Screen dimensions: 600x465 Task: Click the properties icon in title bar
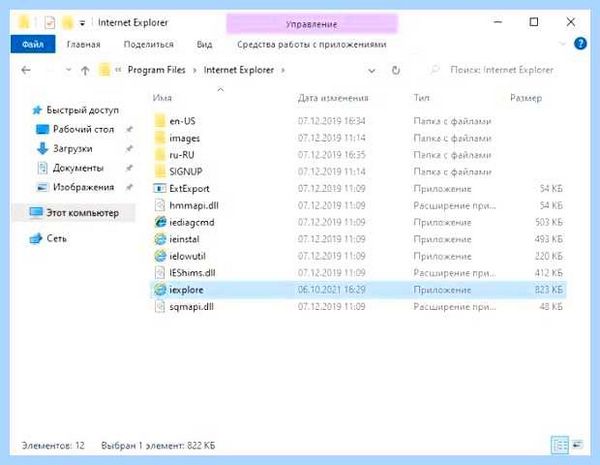(49, 23)
